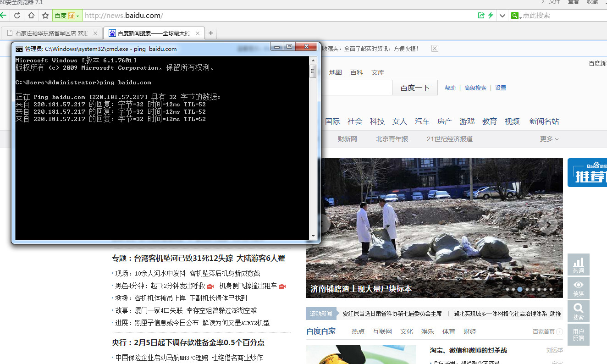Focus the 点此搜索 search box

pyautogui.click(x=564, y=16)
